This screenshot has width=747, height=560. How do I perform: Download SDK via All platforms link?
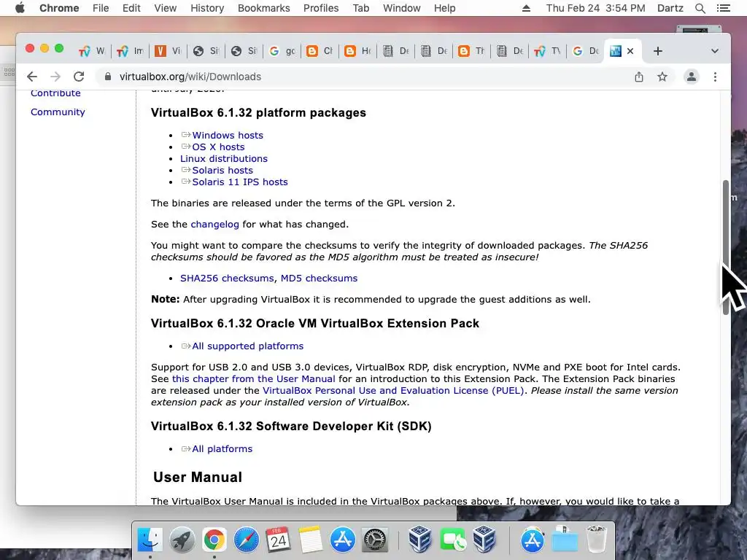pos(222,449)
